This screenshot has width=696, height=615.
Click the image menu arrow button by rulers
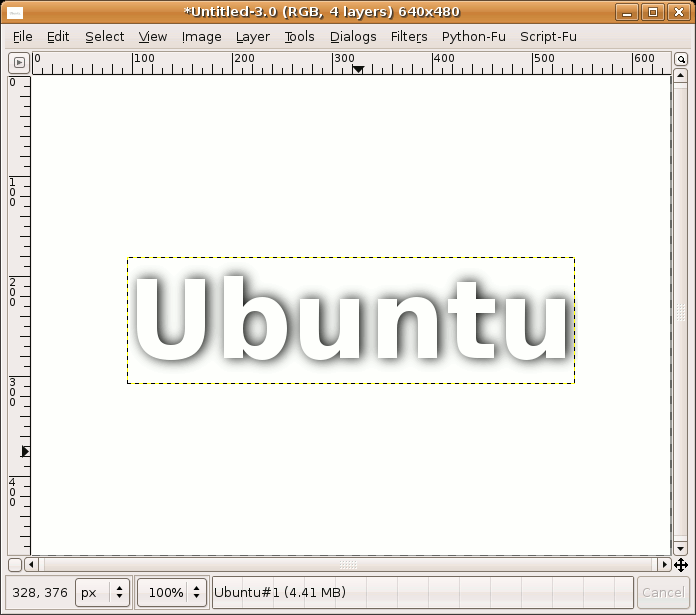[x=19, y=63]
